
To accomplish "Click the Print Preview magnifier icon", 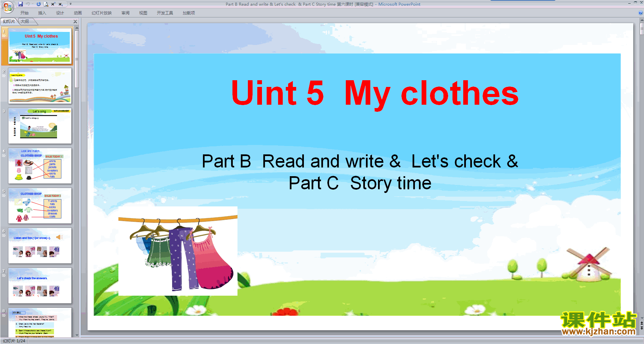I will (46, 4).
